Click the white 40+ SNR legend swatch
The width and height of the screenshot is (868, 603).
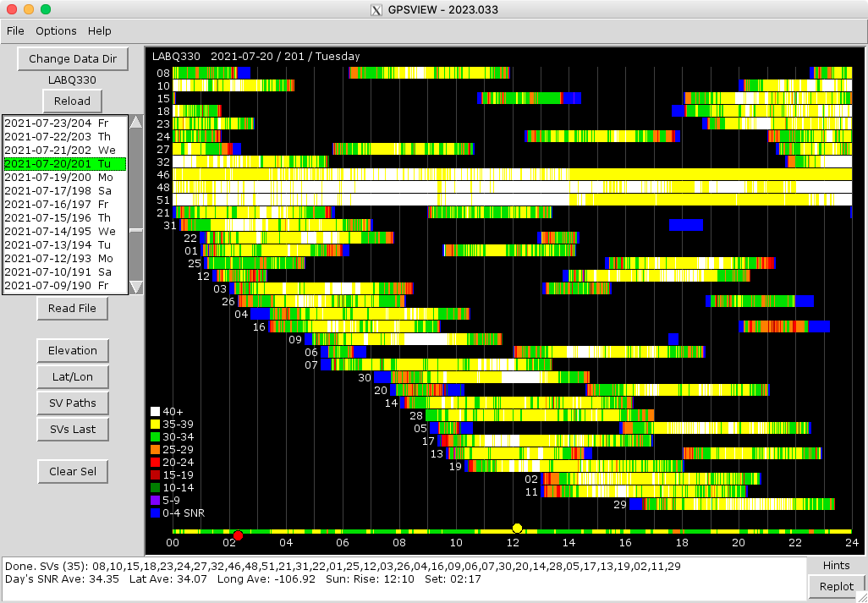pos(155,412)
